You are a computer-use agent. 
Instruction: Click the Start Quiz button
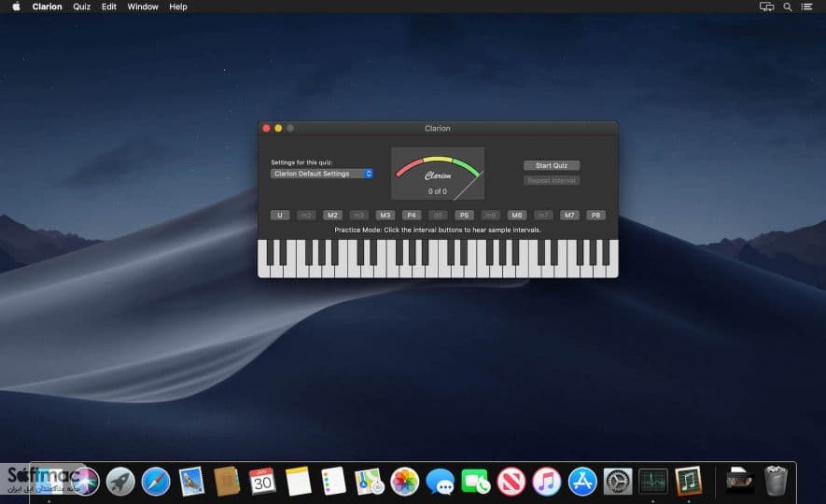(552, 165)
